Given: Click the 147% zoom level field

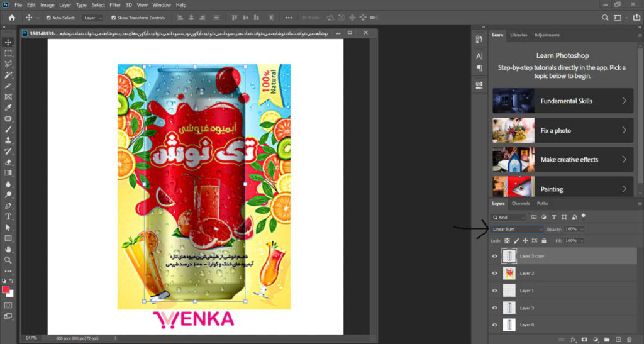Looking at the screenshot, I should coord(31,338).
